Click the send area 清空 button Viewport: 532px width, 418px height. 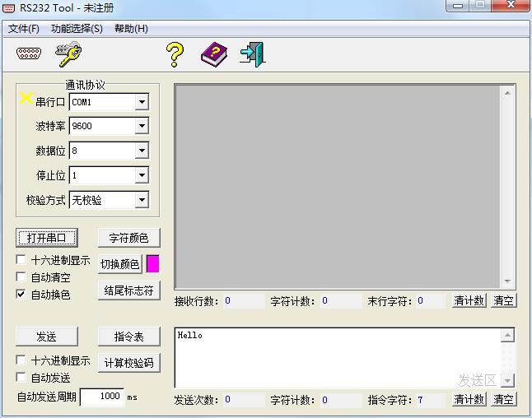(503, 399)
